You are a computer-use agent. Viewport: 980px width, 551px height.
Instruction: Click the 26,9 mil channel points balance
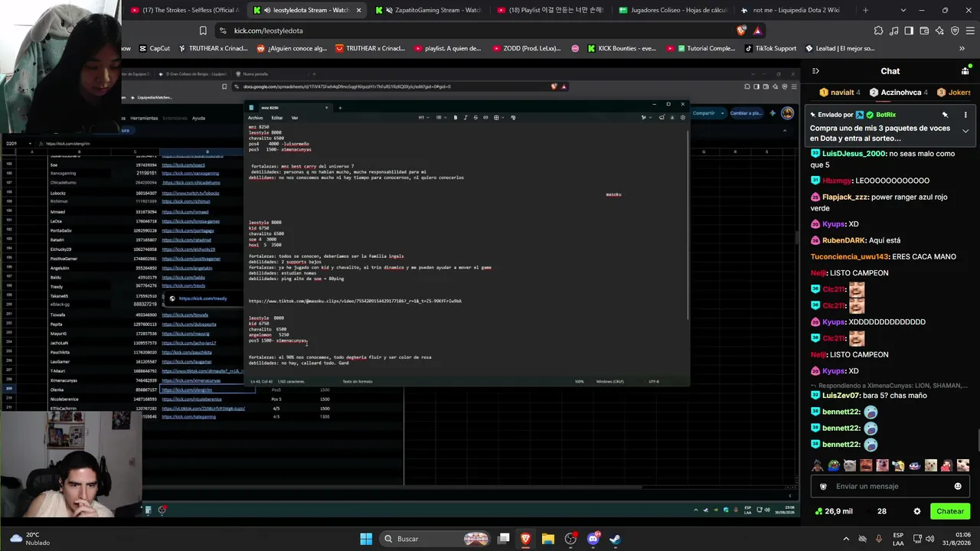pos(835,511)
